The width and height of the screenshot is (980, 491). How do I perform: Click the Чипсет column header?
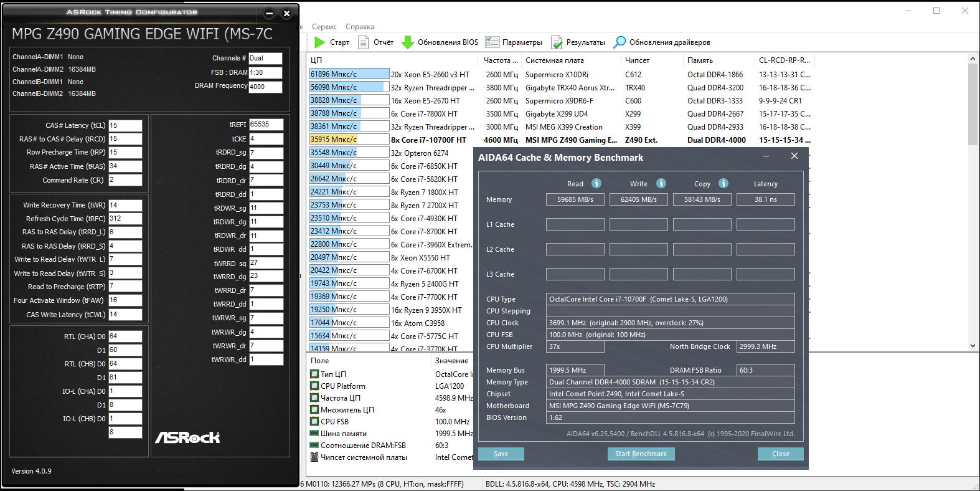click(x=653, y=60)
